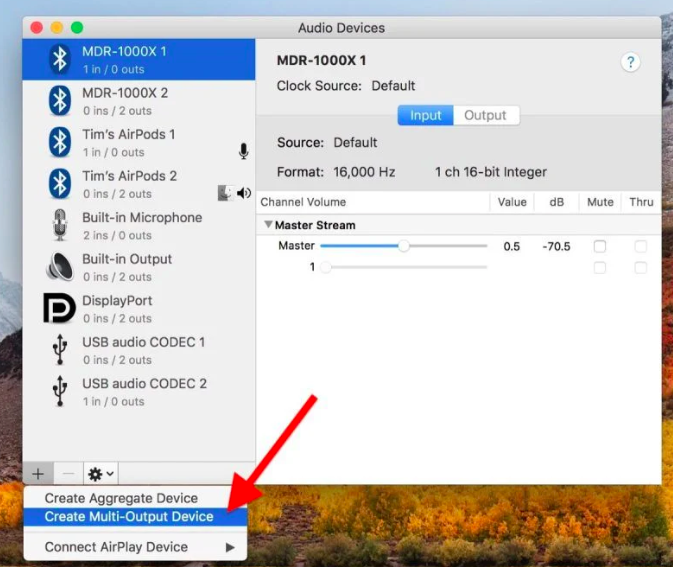673x567 pixels.
Task: Click the USB icon of USB audio CODEC 2
Action: click(x=60, y=391)
